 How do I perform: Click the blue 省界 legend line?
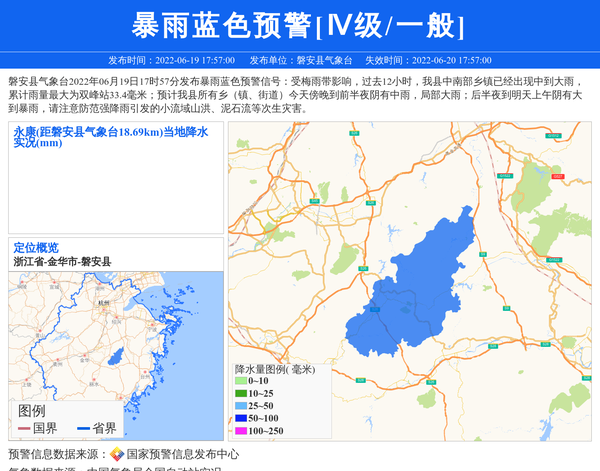click(x=83, y=428)
